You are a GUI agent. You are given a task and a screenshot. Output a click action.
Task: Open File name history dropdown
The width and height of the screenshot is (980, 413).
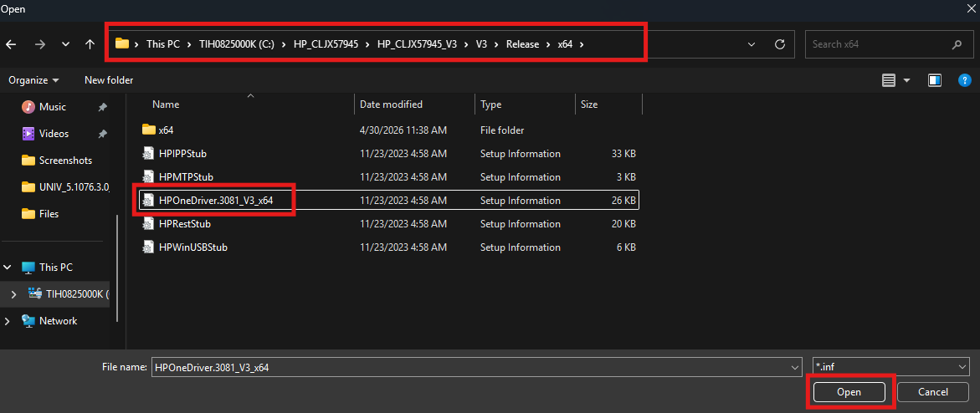point(795,367)
